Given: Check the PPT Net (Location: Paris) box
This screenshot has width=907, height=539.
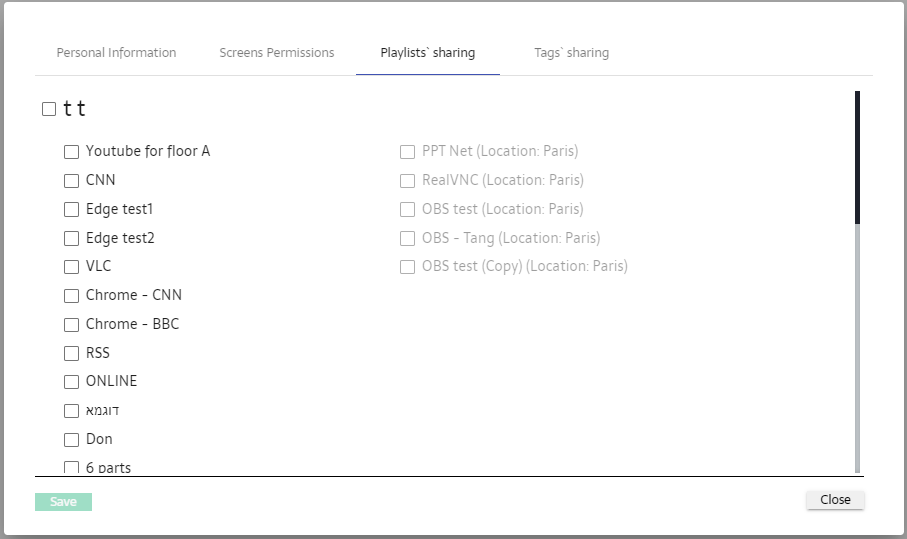Looking at the screenshot, I should tap(407, 152).
